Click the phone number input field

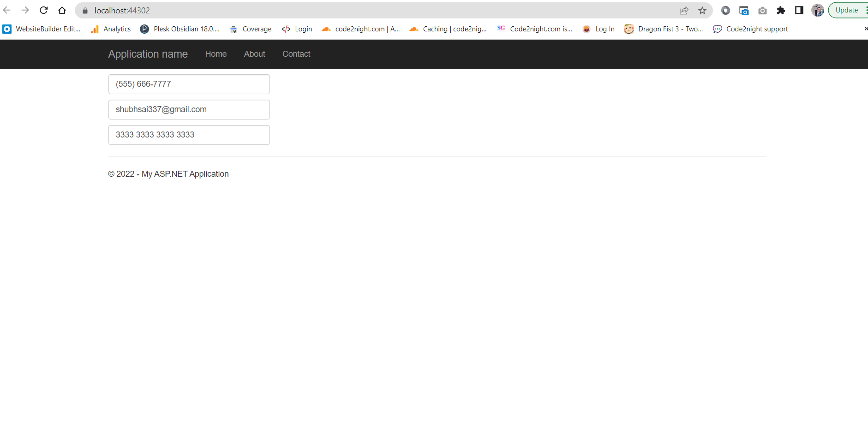tap(189, 84)
